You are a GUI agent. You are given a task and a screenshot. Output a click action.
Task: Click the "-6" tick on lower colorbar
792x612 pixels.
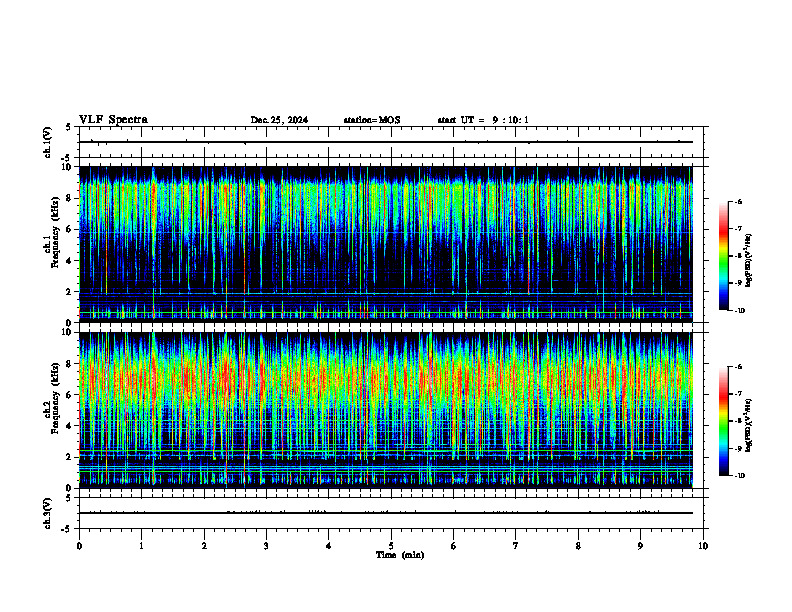click(738, 367)
